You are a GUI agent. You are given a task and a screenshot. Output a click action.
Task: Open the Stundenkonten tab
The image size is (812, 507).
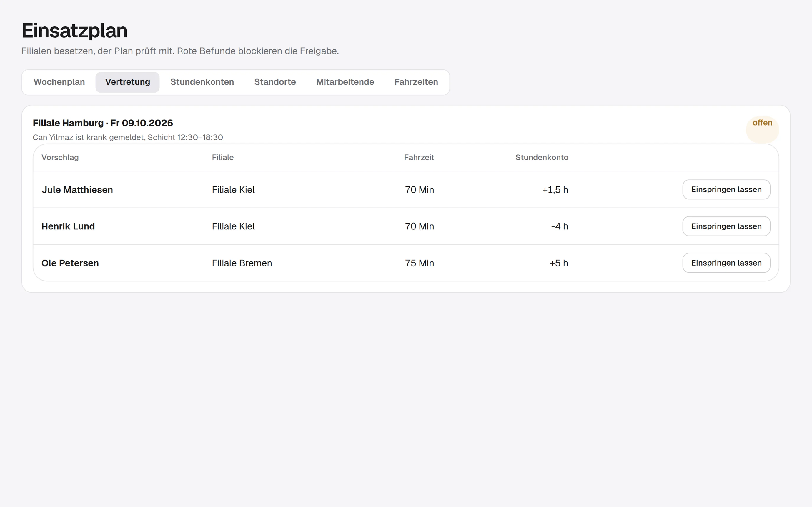pyautogui.click(x=202, y=82)
